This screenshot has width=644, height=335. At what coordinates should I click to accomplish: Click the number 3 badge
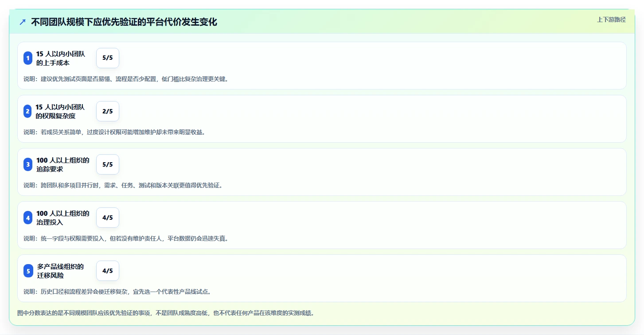(x=28, y=164)
